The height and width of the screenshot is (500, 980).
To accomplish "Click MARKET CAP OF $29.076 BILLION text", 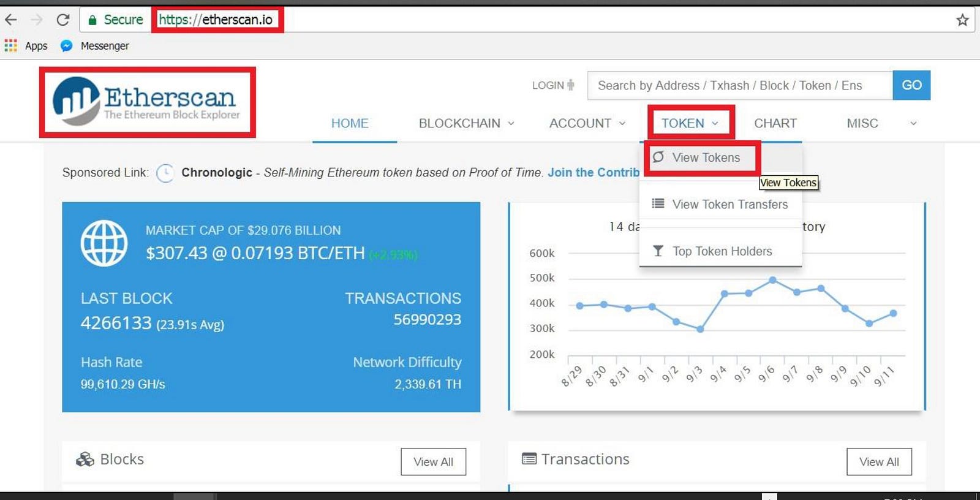I will coord(243,230).
